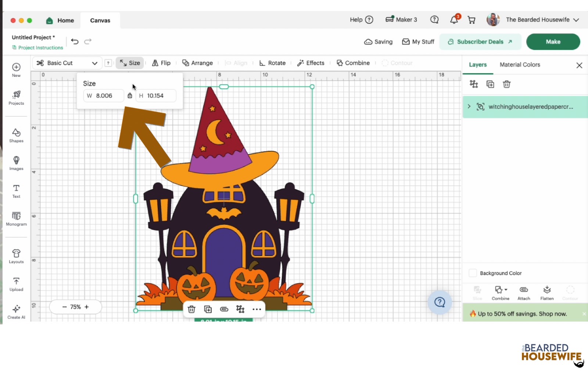Viewport: 588px width, 374px height.
Task: Open The Bearded Housewife account menu
Action: tap(533, 20)
